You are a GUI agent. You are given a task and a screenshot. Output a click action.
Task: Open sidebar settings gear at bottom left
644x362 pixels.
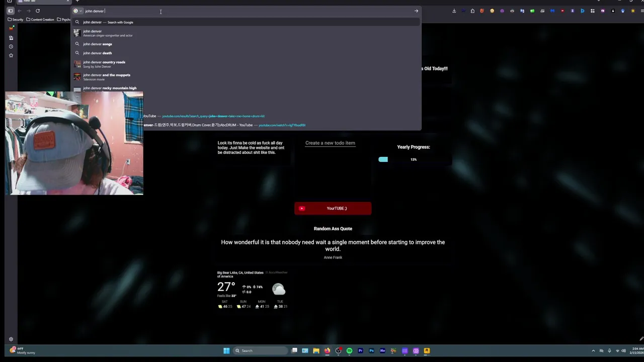click(11, 339)
